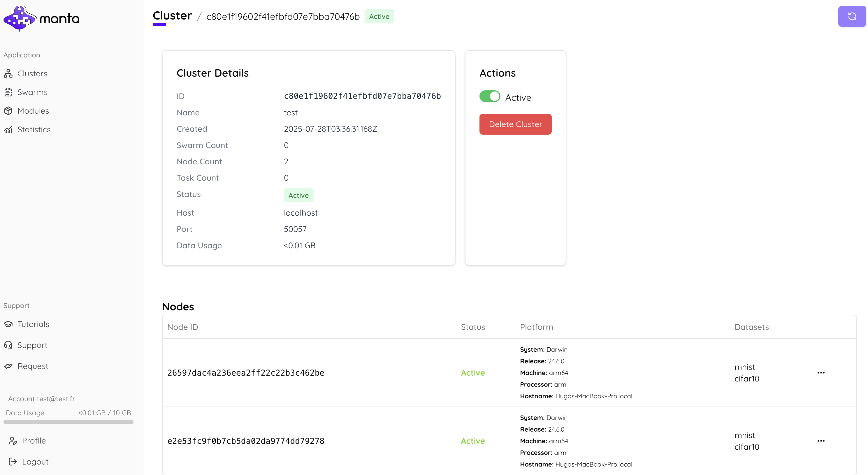Click the Port value 50057
868x475 pixels.
pyautogui.click(x=295, y=229)
